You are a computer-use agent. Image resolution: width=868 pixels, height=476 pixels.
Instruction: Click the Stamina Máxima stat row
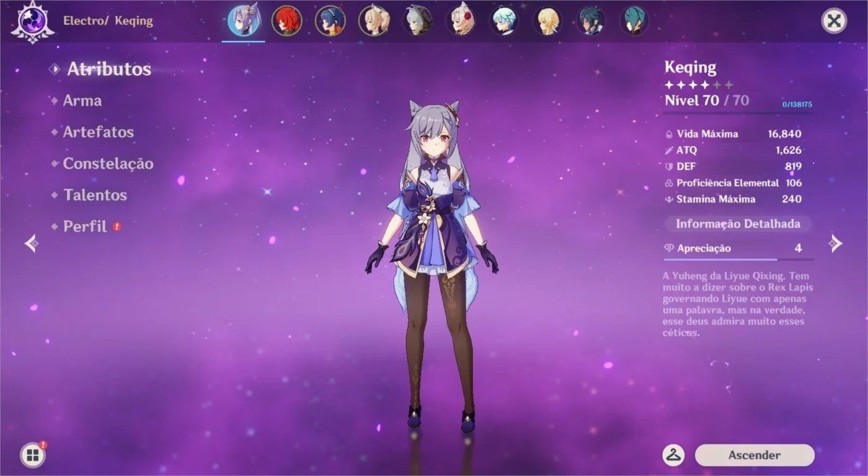pyautogui.click(x=733, y=199)
